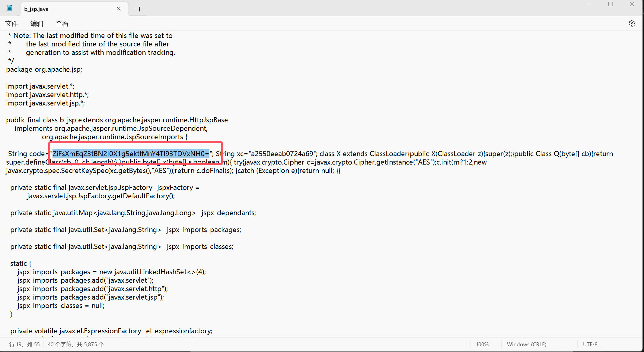Click on the package org.apache.jsp line
This screenshot has width=644, height=352.
click(44, 69)
